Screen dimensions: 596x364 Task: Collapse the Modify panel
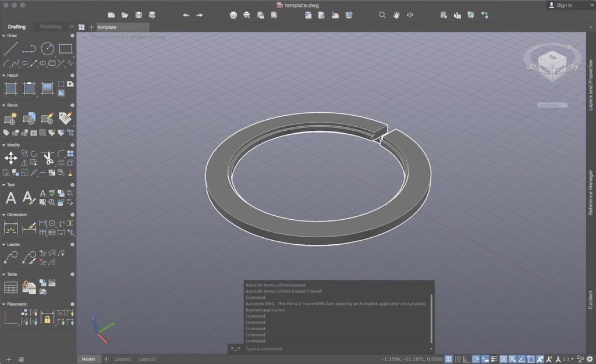click(4, 145)
